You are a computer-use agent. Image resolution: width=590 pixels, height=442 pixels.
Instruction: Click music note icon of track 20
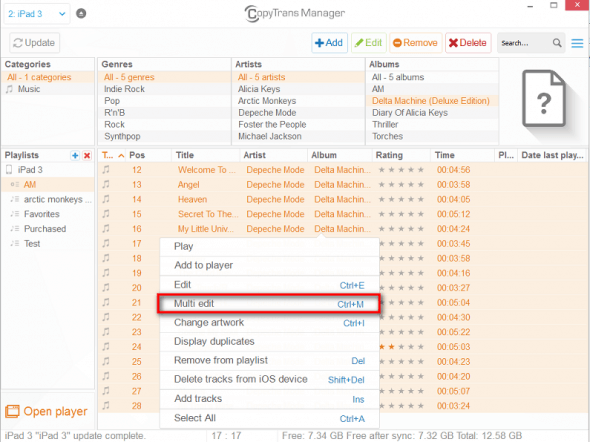(106, 288)
